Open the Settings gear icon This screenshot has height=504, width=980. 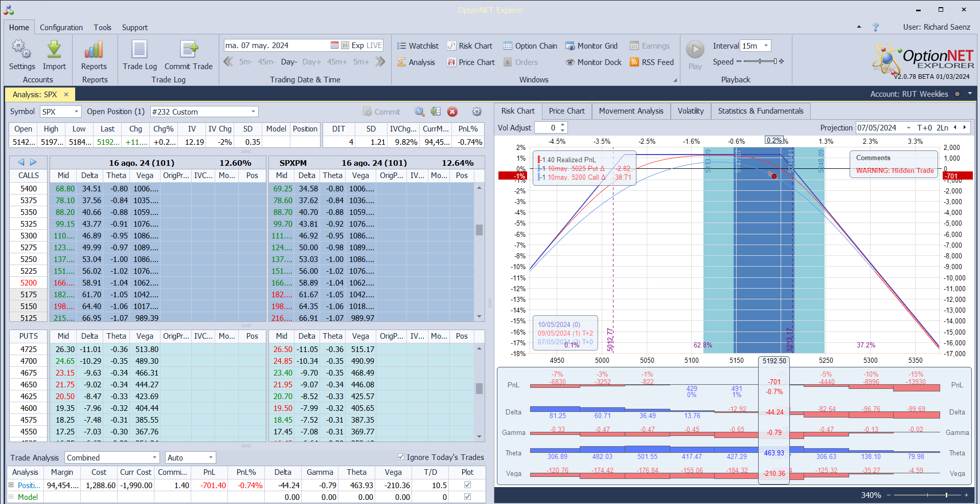click(x=21, y=50)
